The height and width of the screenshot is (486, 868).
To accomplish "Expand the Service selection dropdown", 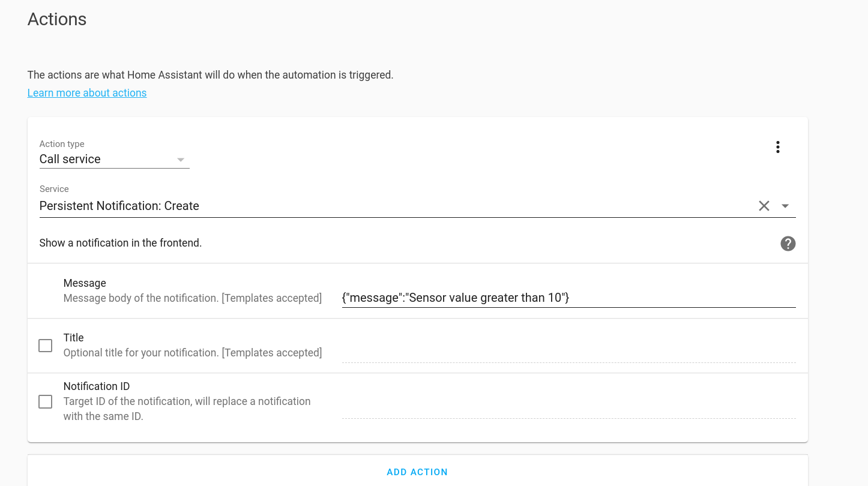I will (785, 206).
